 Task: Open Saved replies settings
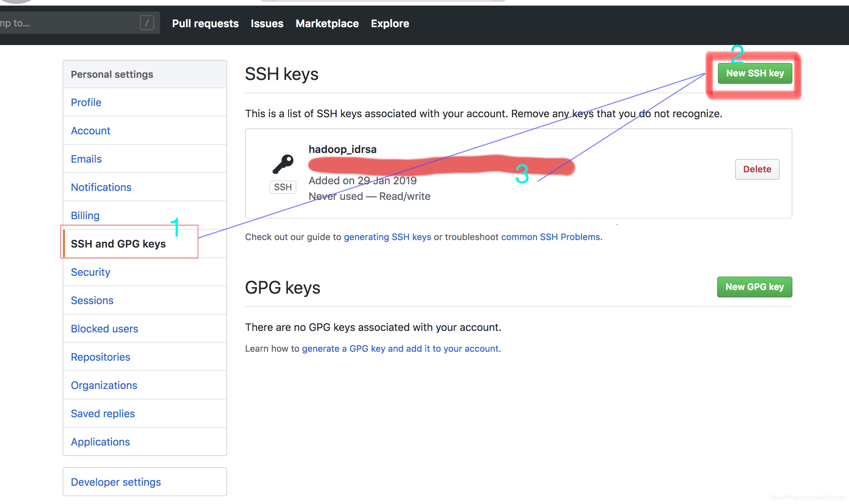[145, 414]
